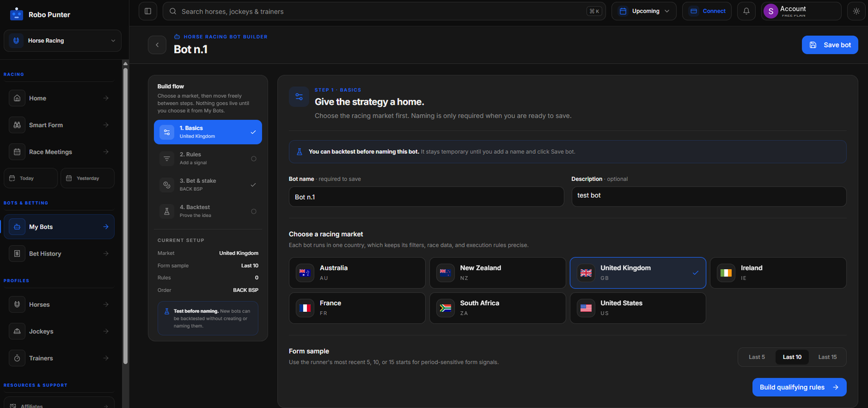Viewport: 868px width, 408px height.
Task: Click the United Kingdom flag icon
Action: pos(585,273)
